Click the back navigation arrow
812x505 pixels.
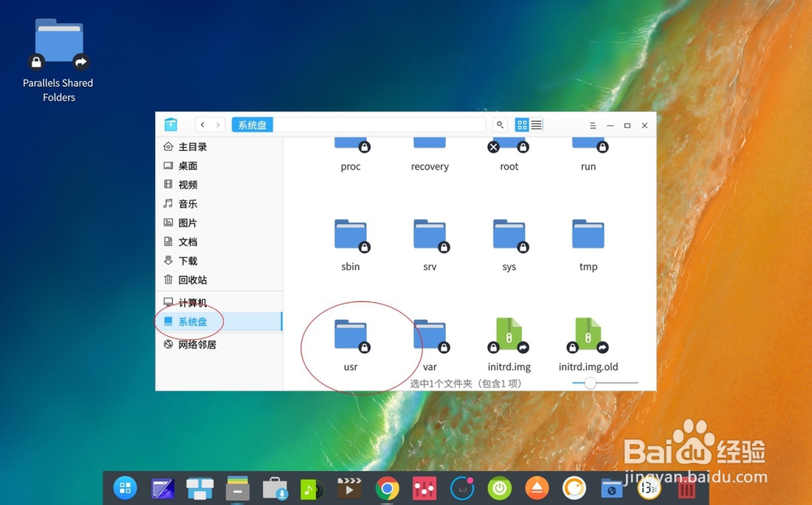point(202,124)
